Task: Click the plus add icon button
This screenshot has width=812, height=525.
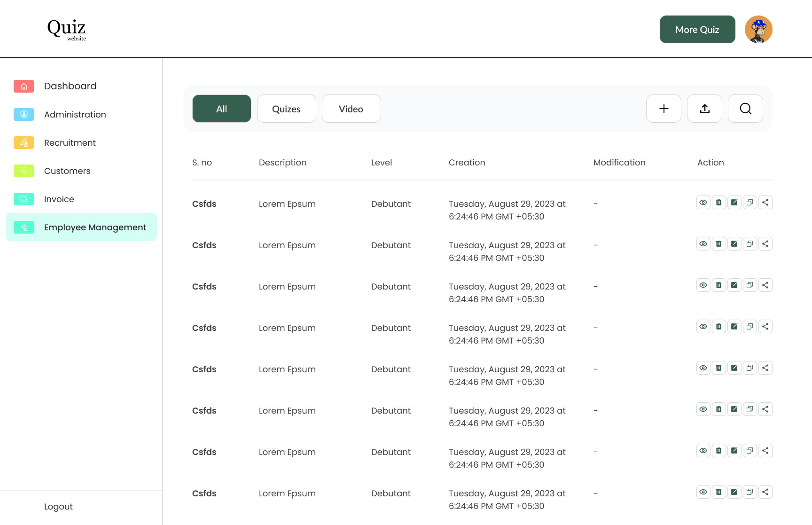Action: click(x=664, y=109)
